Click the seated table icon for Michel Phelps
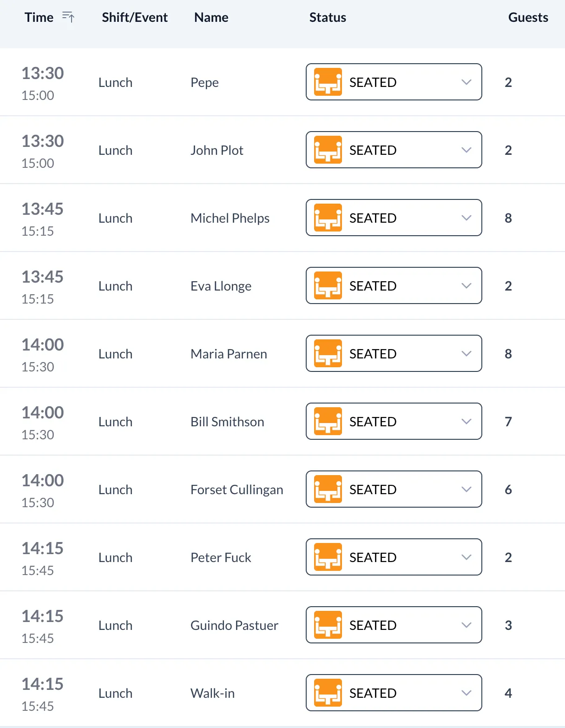The height and width of the screenshot is (728, 565). [328, 218]
